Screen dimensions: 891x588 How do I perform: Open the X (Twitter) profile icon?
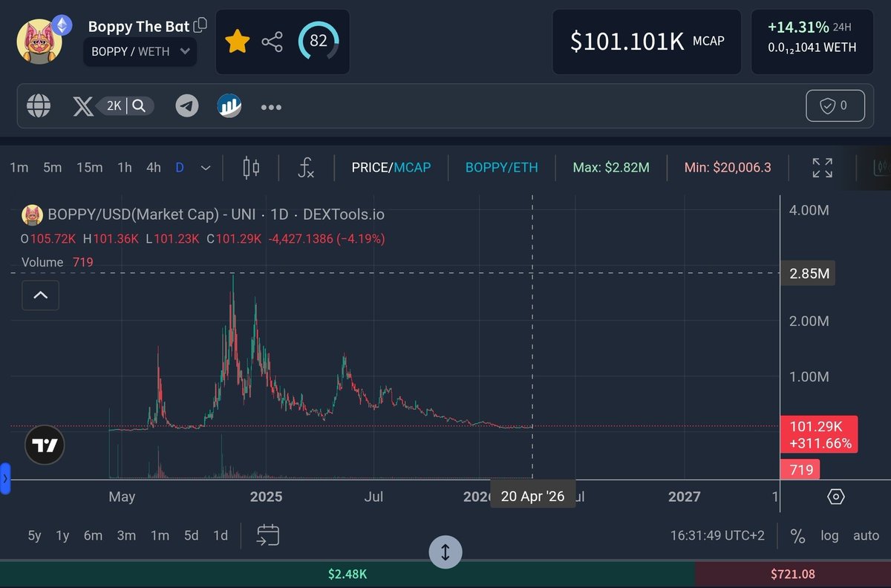(x=83, y=106)
